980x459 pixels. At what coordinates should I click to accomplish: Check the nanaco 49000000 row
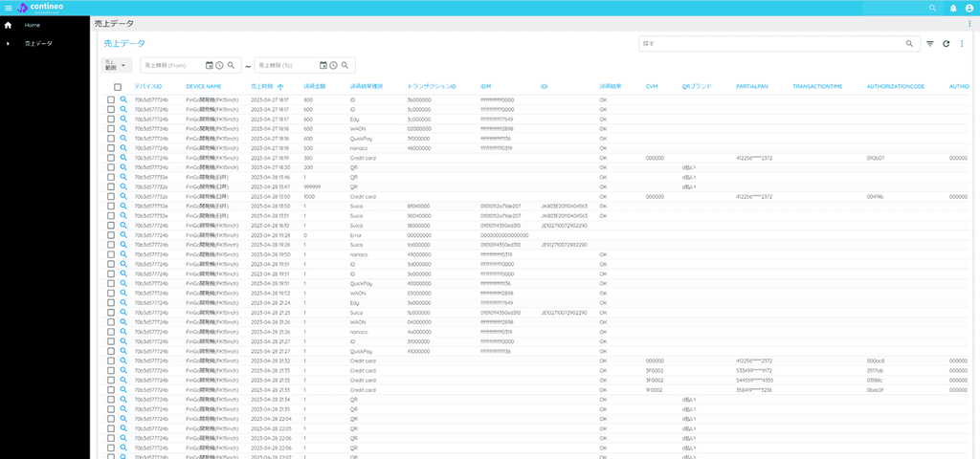[111, 254]
